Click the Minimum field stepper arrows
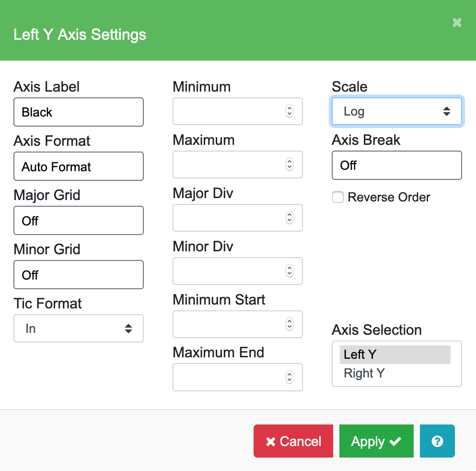 (290, 111)
